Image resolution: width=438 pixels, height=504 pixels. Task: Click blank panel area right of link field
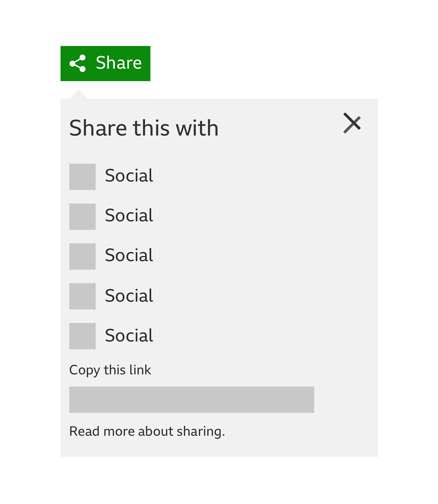[x=346, y=400]
